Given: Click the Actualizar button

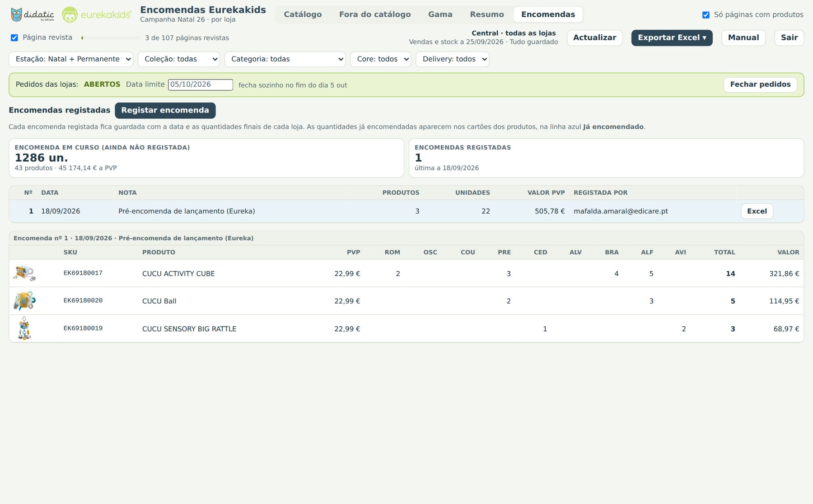Looking at the screenshot, I should [x=595, y=38].
